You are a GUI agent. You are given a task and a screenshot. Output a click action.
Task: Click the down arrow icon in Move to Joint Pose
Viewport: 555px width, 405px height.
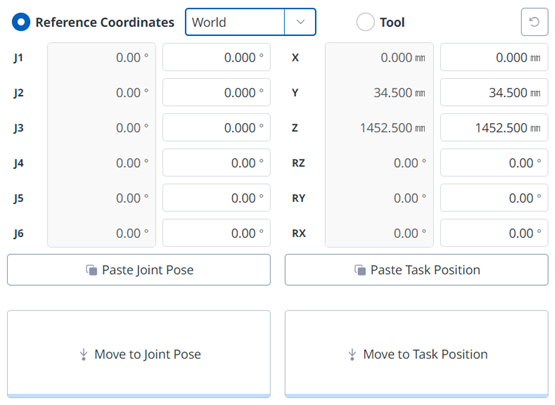(x=84, y=354)
